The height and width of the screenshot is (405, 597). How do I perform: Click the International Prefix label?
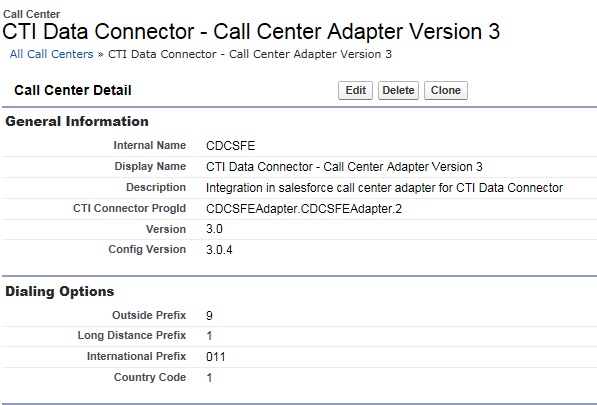click(136, 356)
